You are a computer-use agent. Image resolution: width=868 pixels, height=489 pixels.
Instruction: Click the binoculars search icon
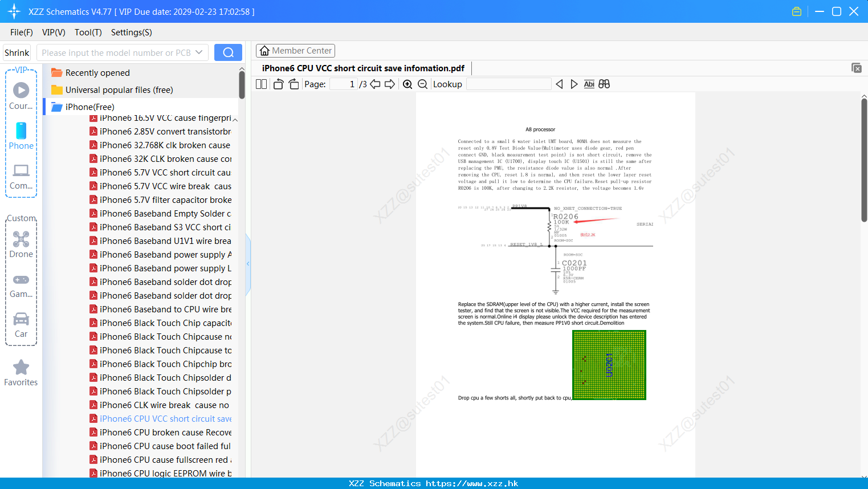pos(604,84)
